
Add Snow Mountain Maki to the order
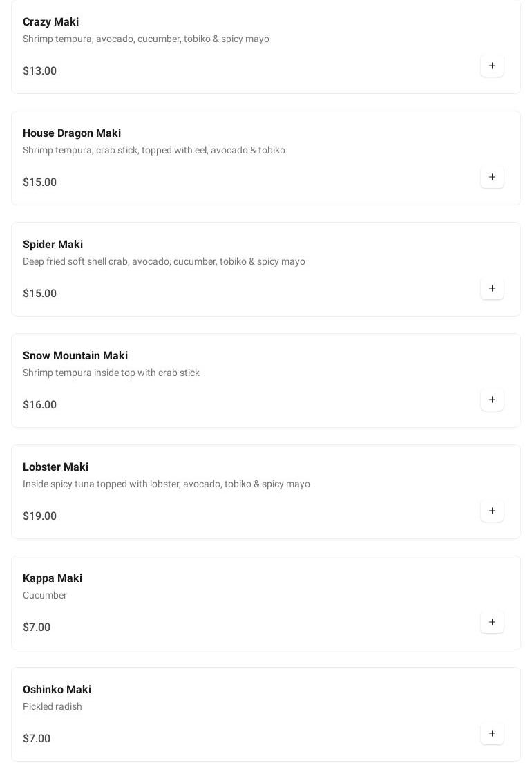tap(492, 399)
